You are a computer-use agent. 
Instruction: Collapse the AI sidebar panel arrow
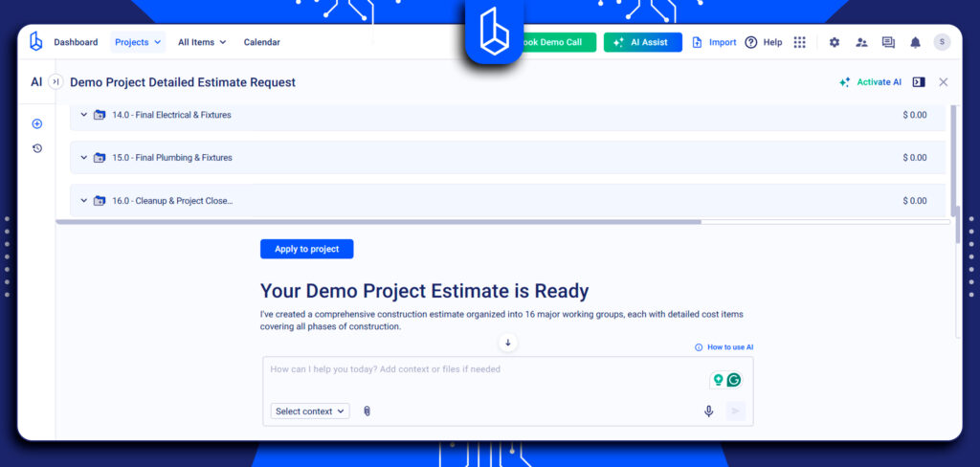pyautogui.click(x=56, y=82)
